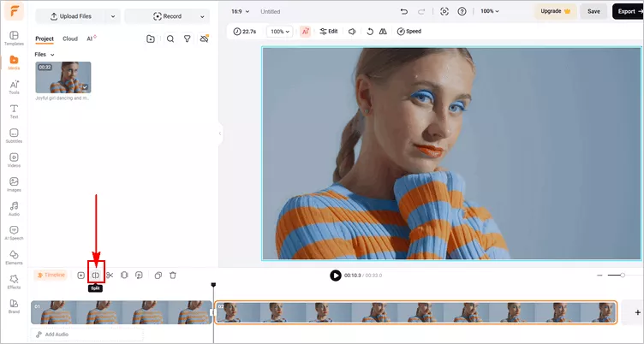Screen dimensions: 644x344
Task: Undo the last action
Action: coord(404,11)
